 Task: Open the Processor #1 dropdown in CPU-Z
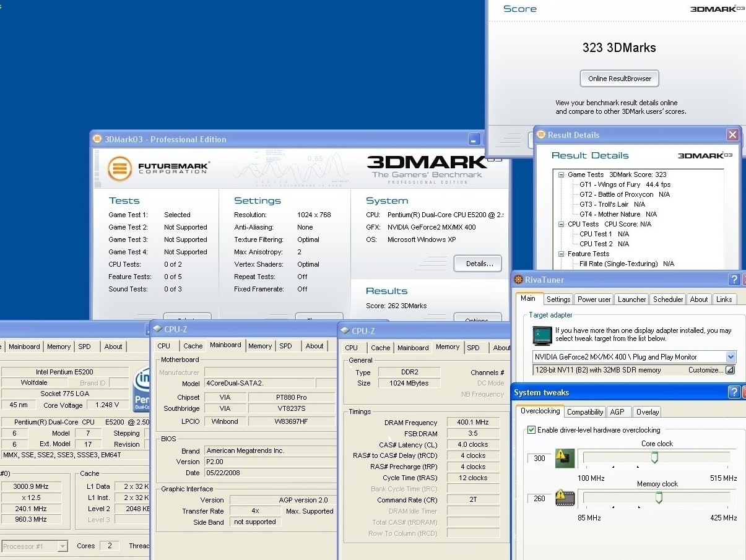click(x=63, y=546)
